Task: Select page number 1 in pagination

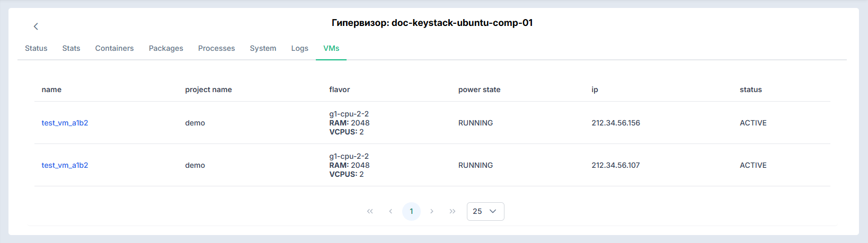Action: tap(411, 211)
